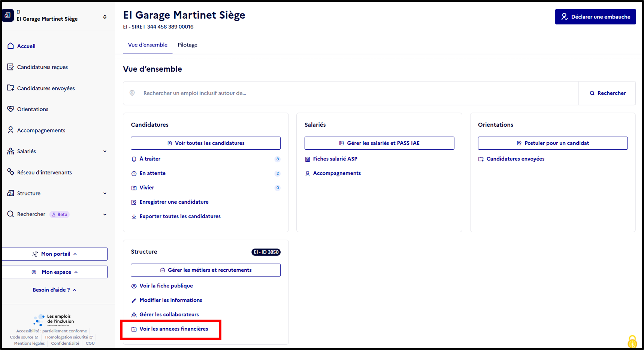Screen dimensions: 644x350
Task: Expand the Salariés sidebar submenu chevron
Action: point(105,151)
